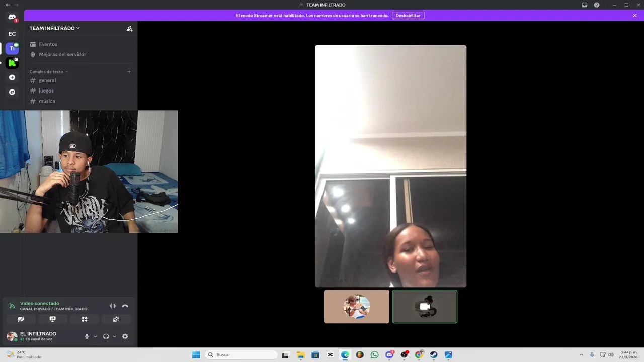This screenshot has width=644, height=362.
Task: Collapse the Canales de texto category
Action: [x=49, y=72]
